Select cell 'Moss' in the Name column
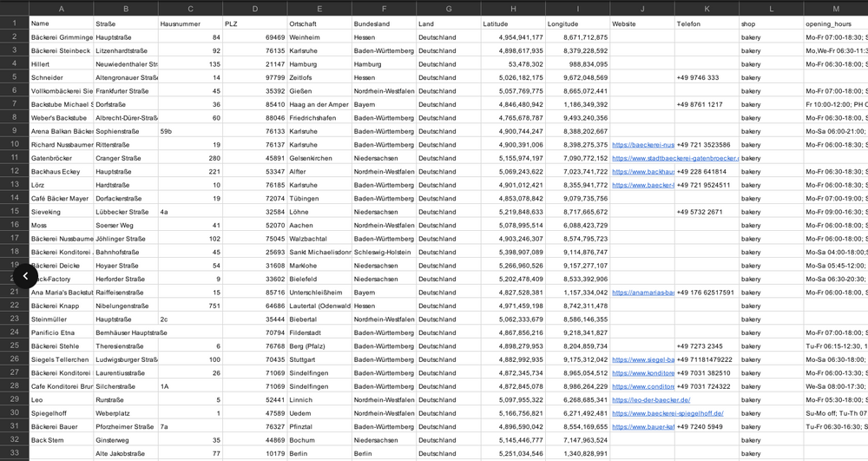This screenshot has height=461, width=868. [x=62, y=225]
